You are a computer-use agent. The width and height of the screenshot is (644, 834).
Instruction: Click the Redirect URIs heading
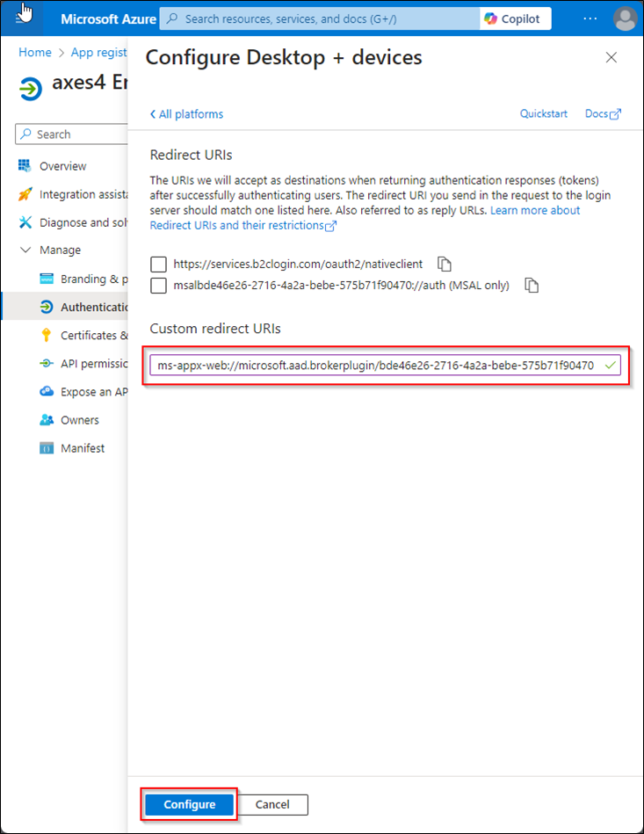click(x=191, y=155)
